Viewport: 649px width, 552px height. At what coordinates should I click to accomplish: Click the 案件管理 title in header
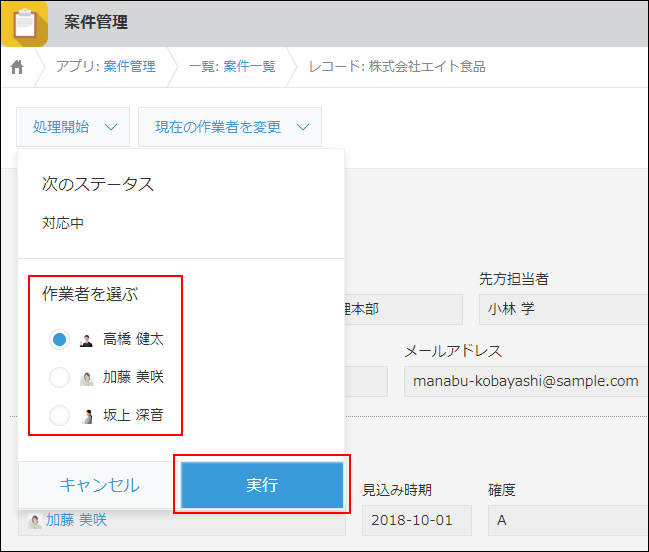pyautogui.click(x=96, y=22)
